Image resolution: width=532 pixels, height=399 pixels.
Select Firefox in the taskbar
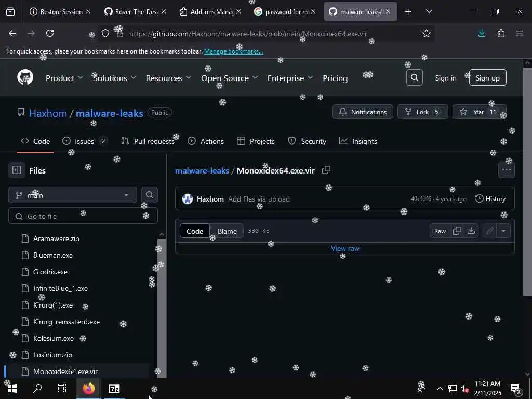pyautogui.click(x=88, y=389)
